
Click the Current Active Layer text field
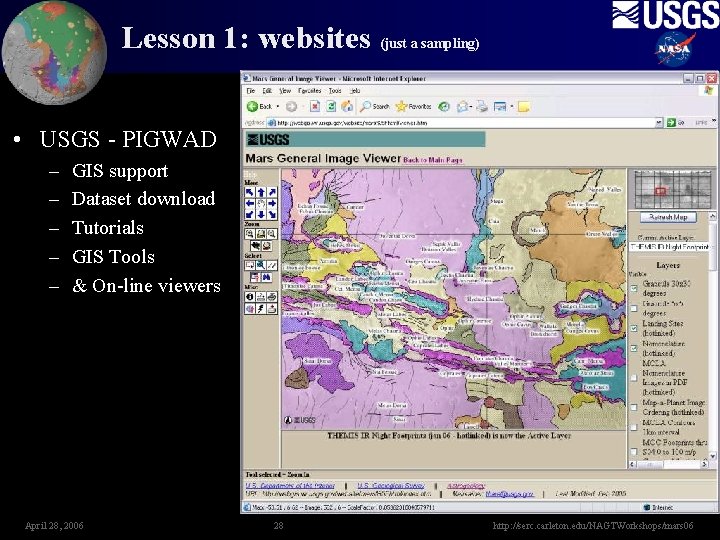[669, 247]
